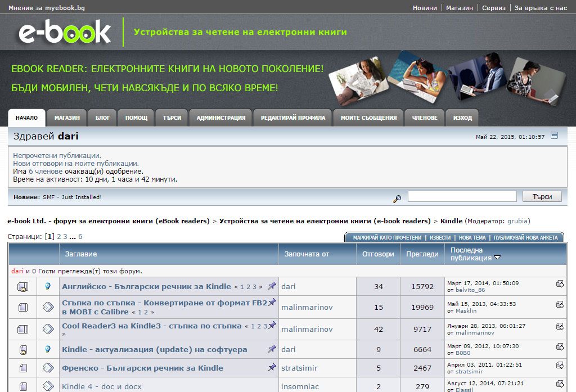Go to page 6 of topics
Viewport: 576px width, 392px height.
pos(80,237)
